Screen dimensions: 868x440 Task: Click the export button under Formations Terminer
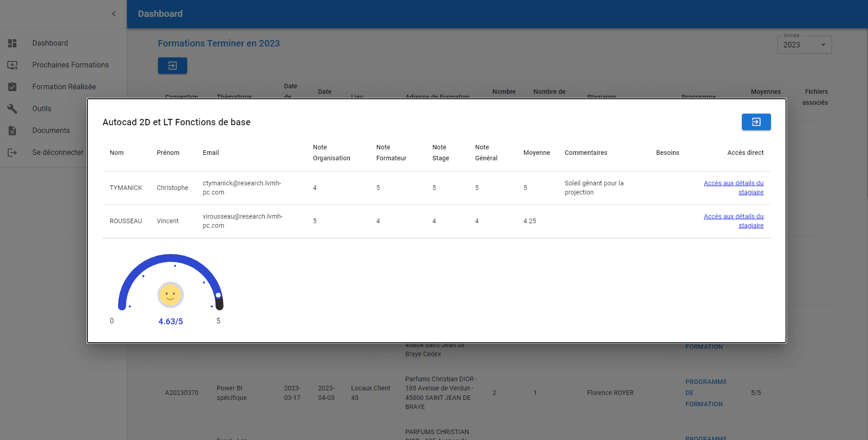[172, 66]
